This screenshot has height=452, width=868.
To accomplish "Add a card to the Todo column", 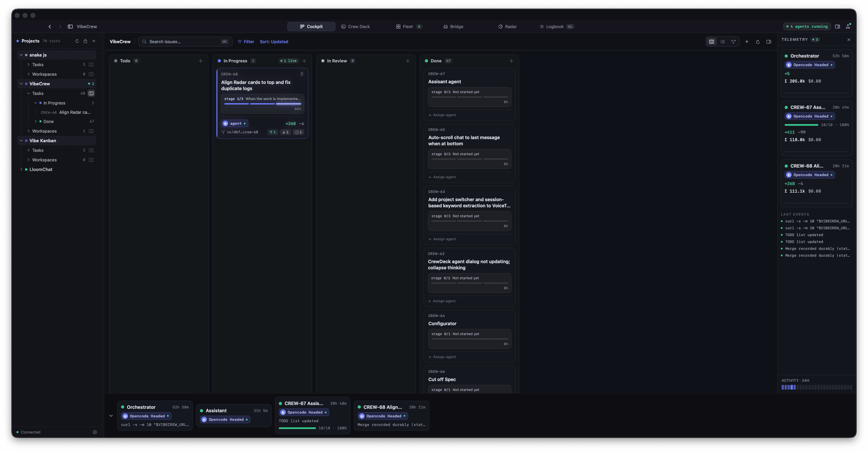I will tap(201, 61).
